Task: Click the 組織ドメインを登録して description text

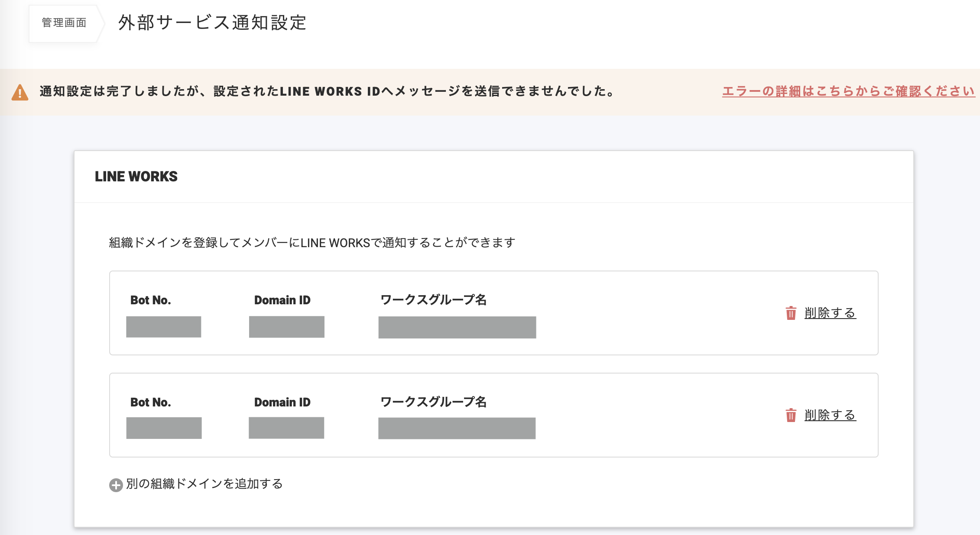Action: 312,243
